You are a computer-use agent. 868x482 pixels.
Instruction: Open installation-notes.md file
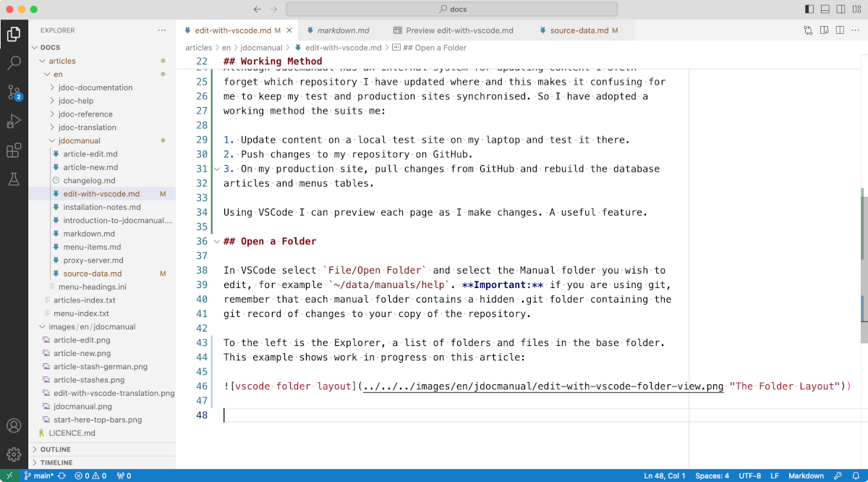tap(101, 207)
